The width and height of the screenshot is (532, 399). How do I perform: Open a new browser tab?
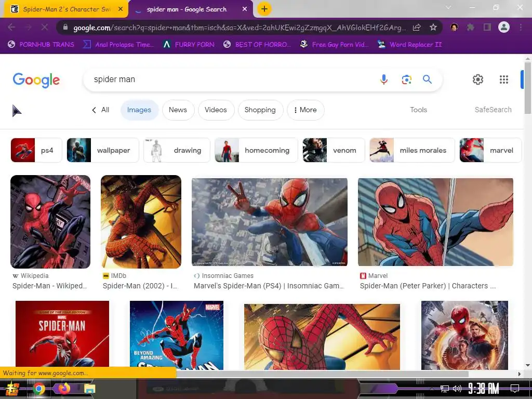(264, 9)
